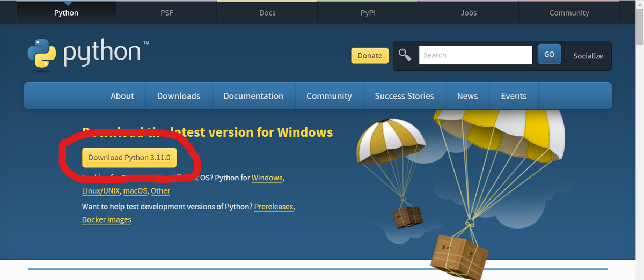Focus the Search input field

[x=475, y=55]
